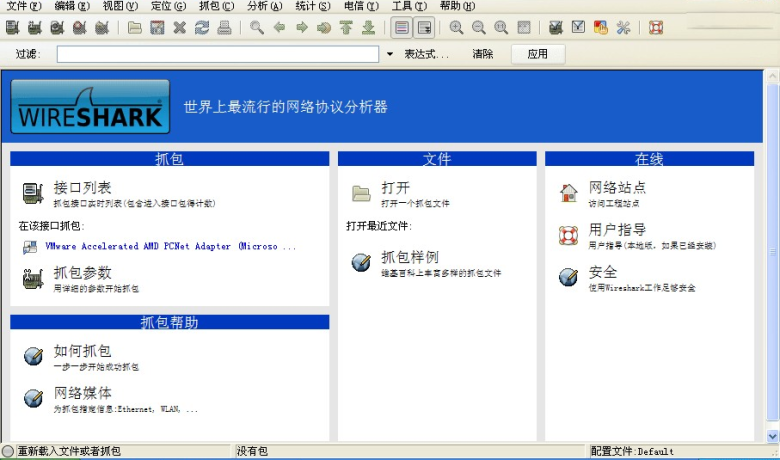Stop the running capture toolbar icon

click(79, 27)
